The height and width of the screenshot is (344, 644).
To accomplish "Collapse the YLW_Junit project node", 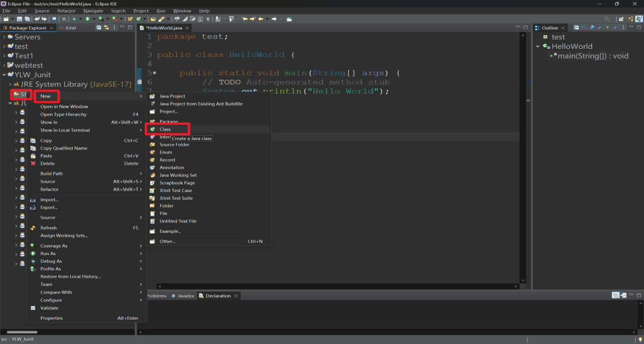I will (x=4, y=75).
